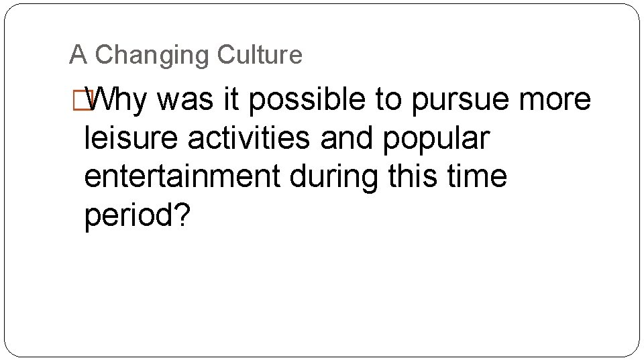This screenshot has height=362, width=644.
Task: Click the word 'leisure' in body text
Action: click(131, 138)
